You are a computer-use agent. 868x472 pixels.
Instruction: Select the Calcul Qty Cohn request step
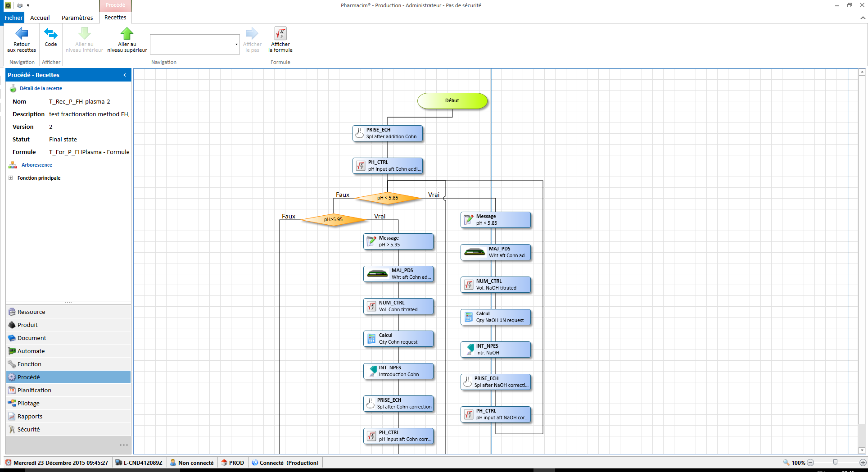[398, 339]
